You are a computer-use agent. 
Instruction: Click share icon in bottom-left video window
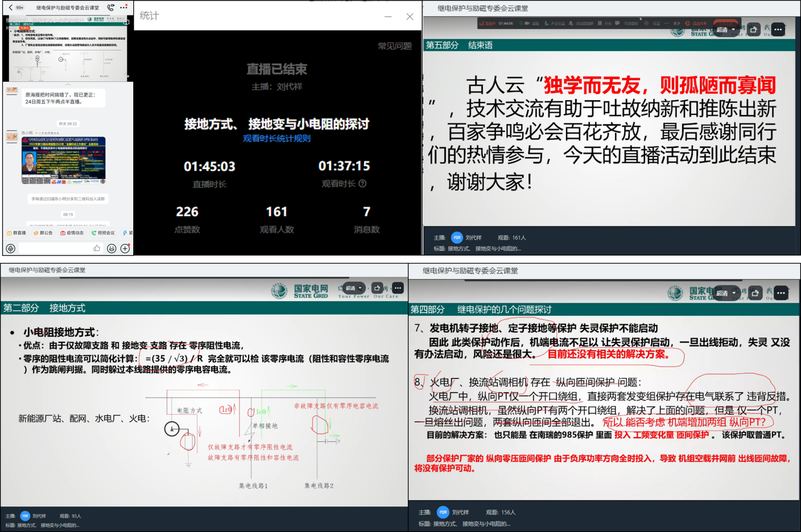tap(377, 288)
